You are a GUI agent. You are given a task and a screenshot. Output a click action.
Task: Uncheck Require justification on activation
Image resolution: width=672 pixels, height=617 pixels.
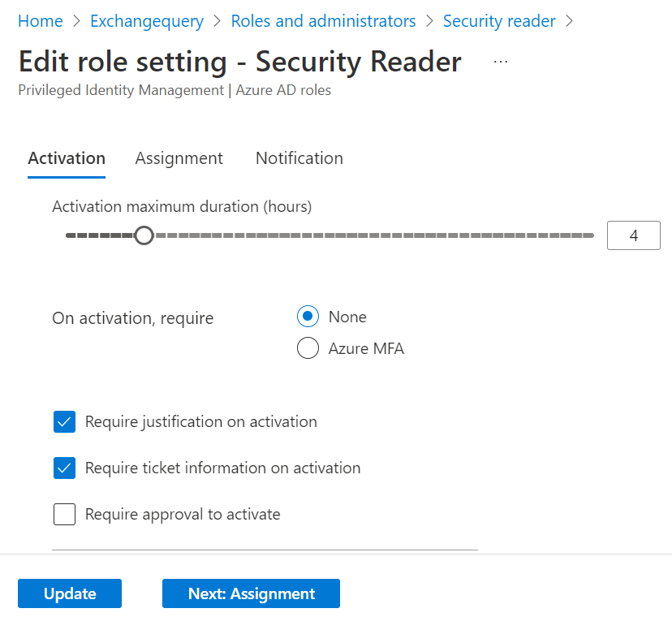point(64,421)
